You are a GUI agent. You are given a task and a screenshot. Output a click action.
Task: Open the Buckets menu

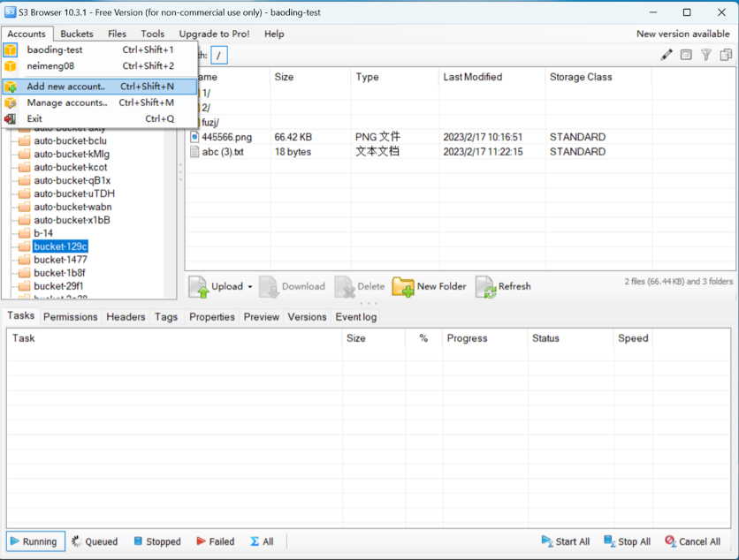[x=77, y=34]
